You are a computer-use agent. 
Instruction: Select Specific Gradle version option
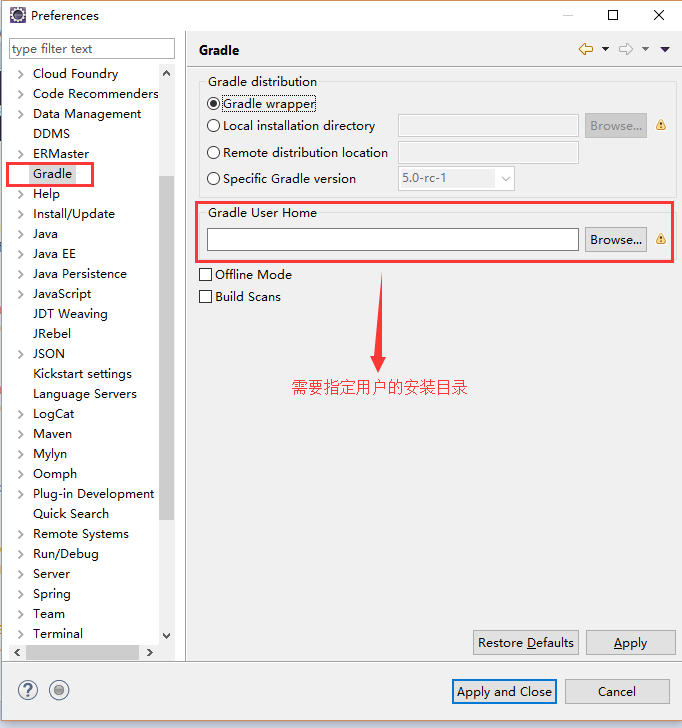click(213, 178)
